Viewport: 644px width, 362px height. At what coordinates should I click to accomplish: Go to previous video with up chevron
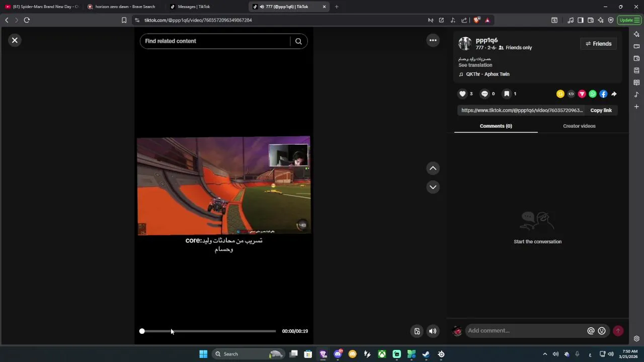[433, 168]
